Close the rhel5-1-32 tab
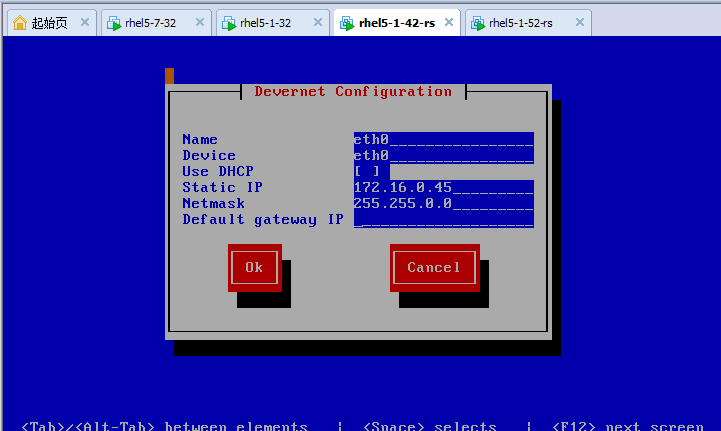 click(x=318, y=22)
